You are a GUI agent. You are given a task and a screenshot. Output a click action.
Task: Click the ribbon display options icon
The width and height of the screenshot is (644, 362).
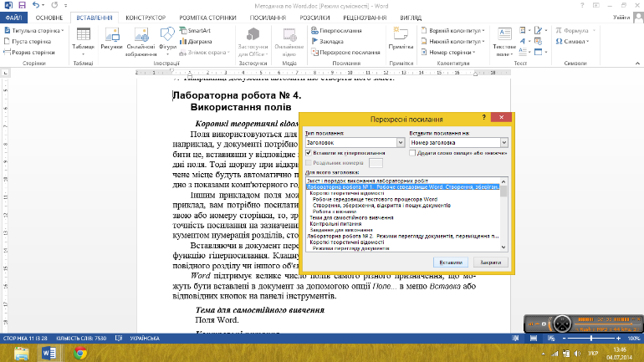click(596, 5)
